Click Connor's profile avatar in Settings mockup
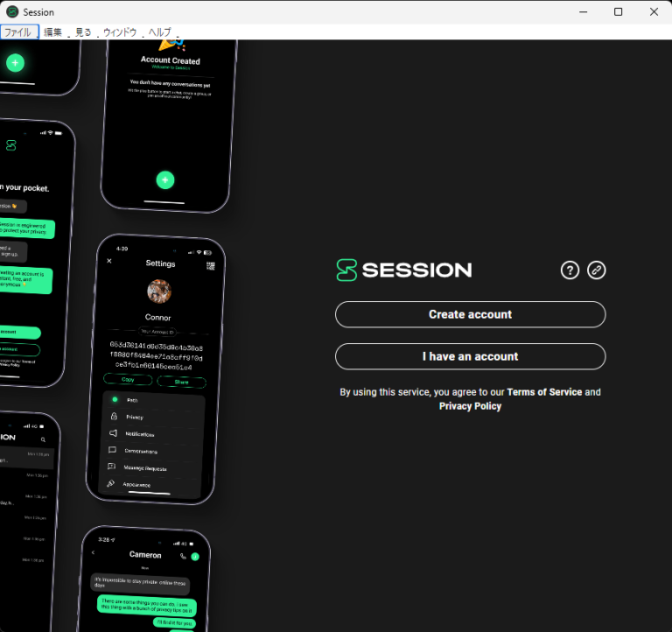The width and height of the screenshot is (672, 632). pos(159,291)
